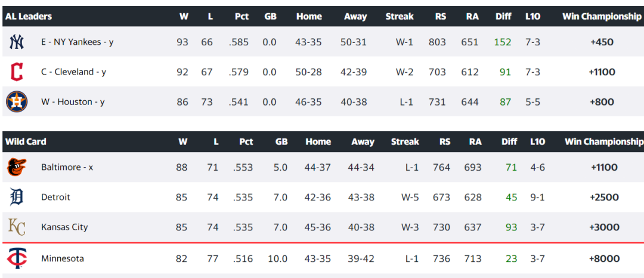The width and height of the screenshot is (644, 278).
Task: Click Yankees +450 championship odds
Action: pos(602,42)
